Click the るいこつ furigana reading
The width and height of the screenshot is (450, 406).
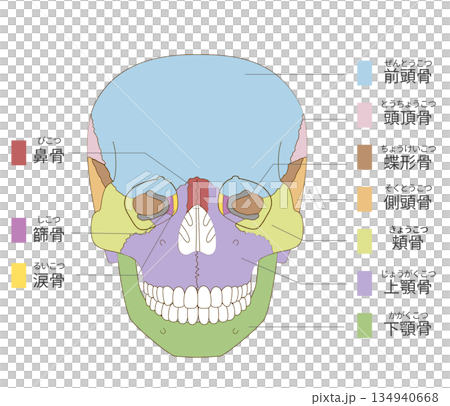pos(49,266)
